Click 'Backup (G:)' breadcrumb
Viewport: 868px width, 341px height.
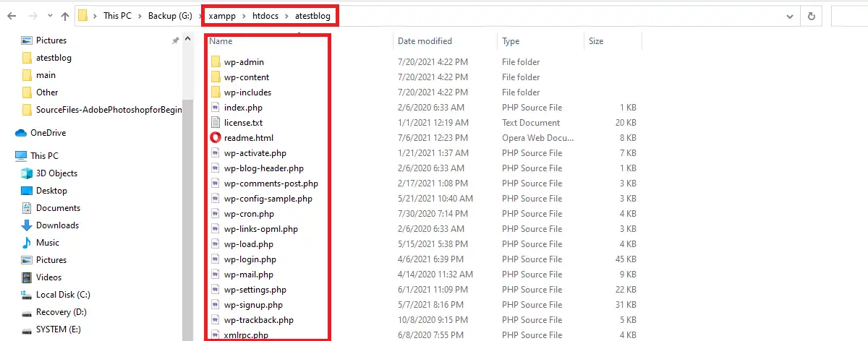(x=171, y=16)
